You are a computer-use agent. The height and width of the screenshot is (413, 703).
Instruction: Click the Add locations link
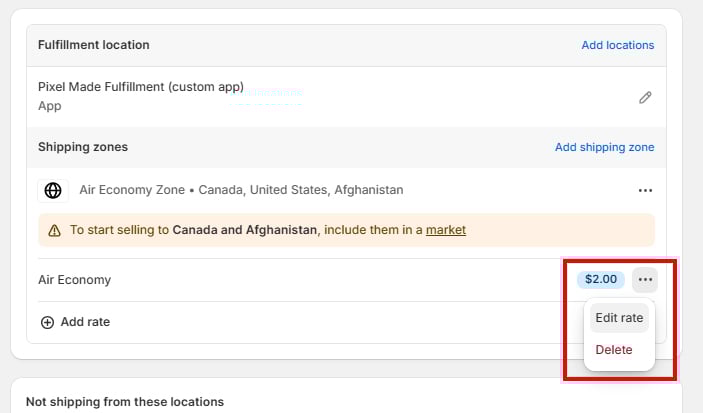coord(617,45)
